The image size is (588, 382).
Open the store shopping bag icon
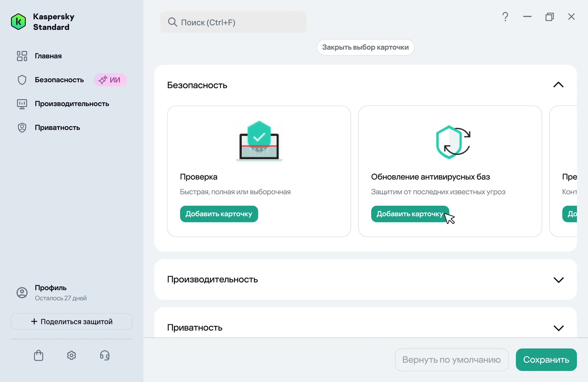tap(38, 355)
